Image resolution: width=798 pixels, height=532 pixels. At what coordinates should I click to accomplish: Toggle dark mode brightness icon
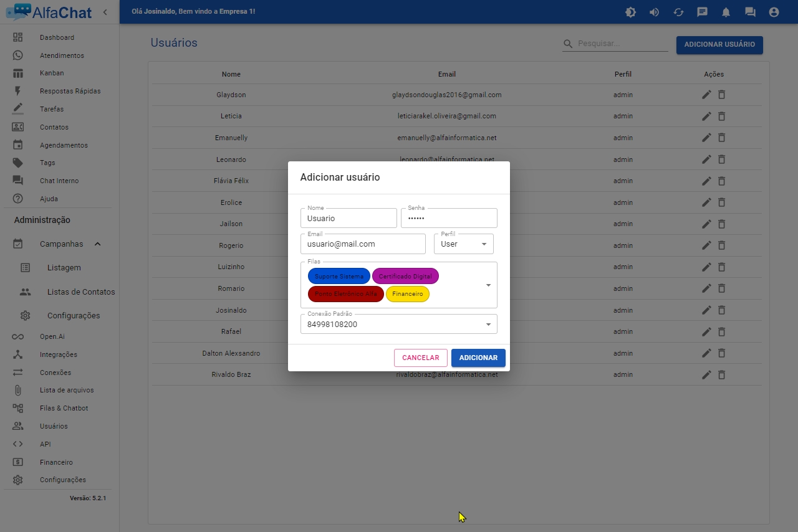point(630,12)
